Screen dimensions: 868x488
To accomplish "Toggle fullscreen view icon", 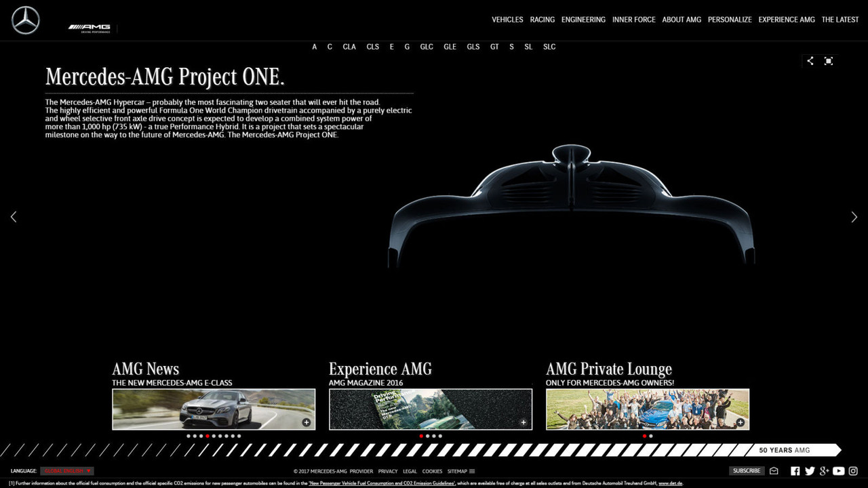I will [829, 61].
